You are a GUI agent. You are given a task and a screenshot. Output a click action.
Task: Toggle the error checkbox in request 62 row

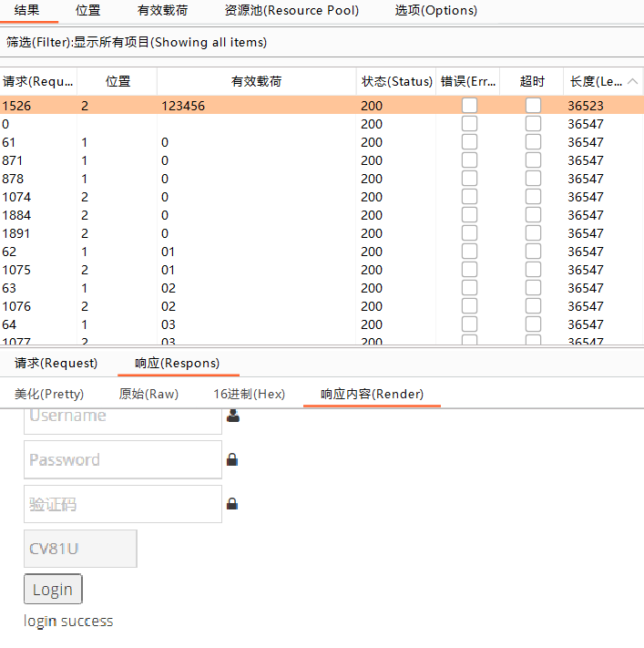coord(469,251)
